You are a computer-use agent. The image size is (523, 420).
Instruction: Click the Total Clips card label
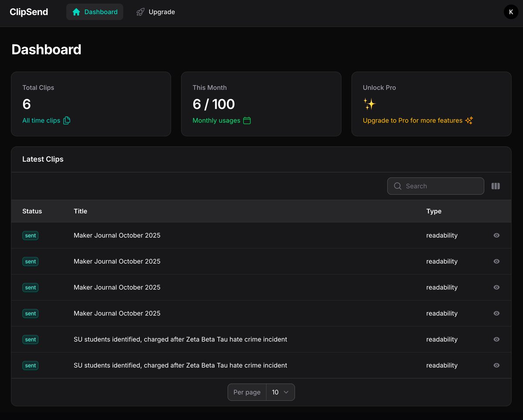pos(38,88)
